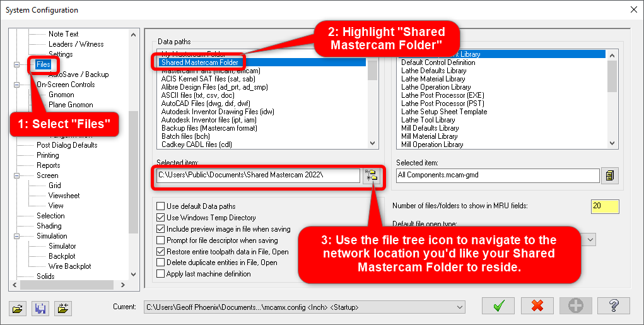Open Post Dialog Defaults tree item
This screenshot has width=644, height=325.
point(67,145)
